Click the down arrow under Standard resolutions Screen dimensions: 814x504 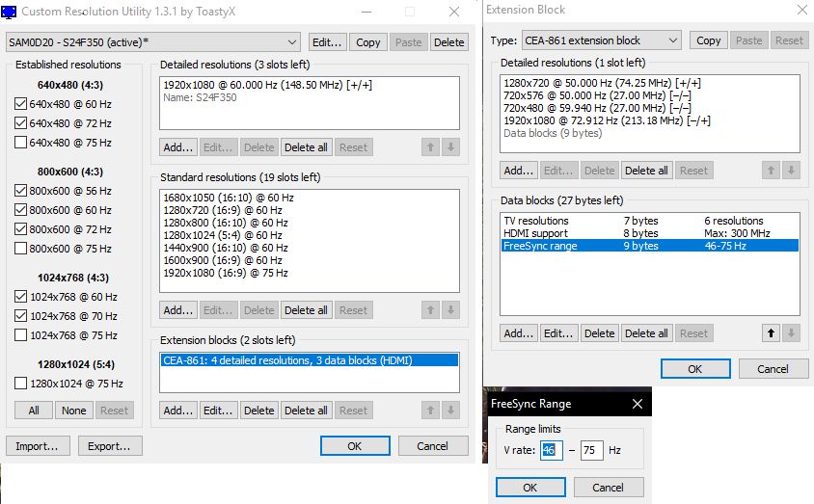click(x=450, y=310)
